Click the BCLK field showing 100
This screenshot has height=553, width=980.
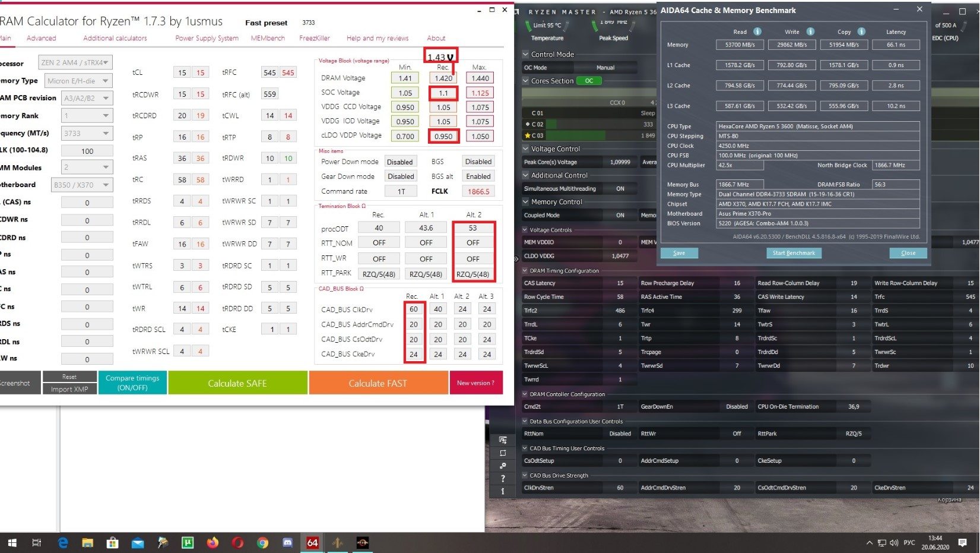[x=87, y=151]
